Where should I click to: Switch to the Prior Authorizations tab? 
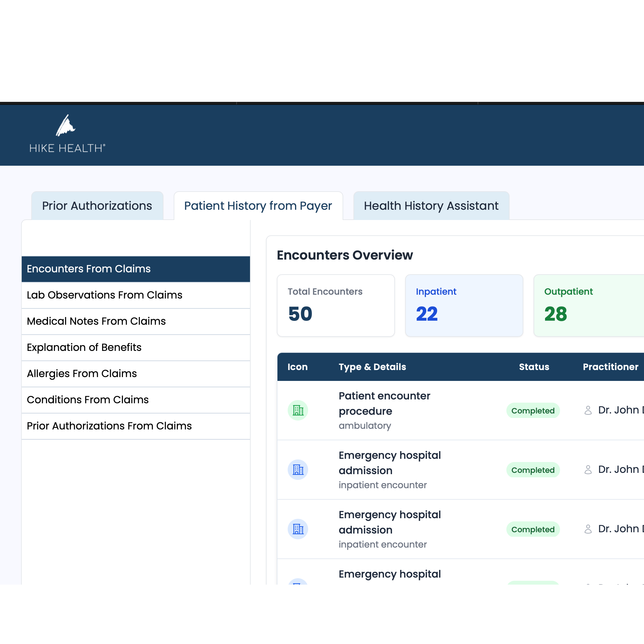click(96, 206)
